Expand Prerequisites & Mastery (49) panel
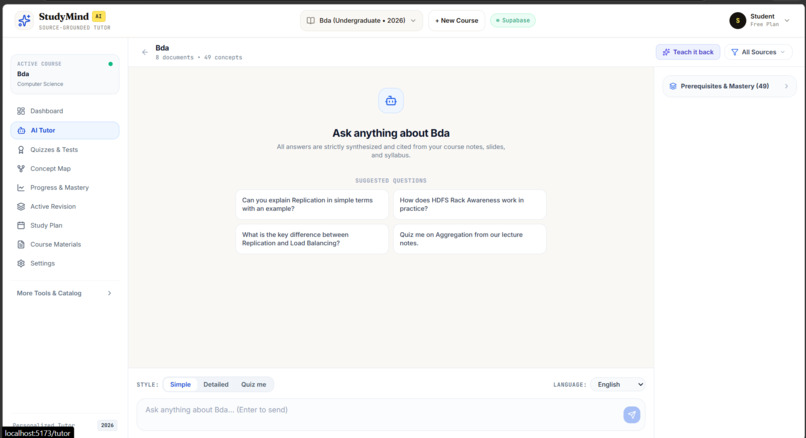This screenshot has height=438, width=806. coord(729,86)
